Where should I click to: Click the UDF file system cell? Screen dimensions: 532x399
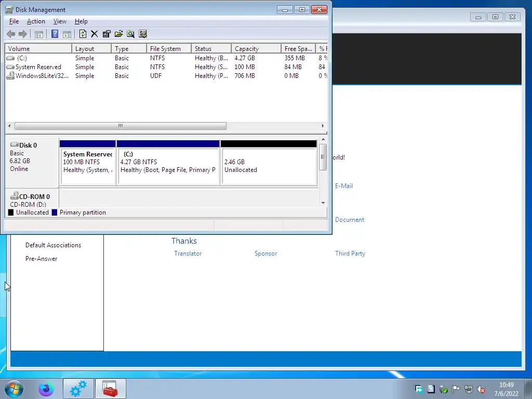point(156,76)
